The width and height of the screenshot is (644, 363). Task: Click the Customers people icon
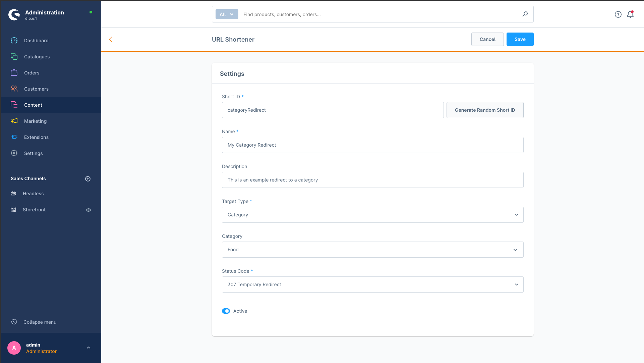pyautogui.click(x=14, y=89)
